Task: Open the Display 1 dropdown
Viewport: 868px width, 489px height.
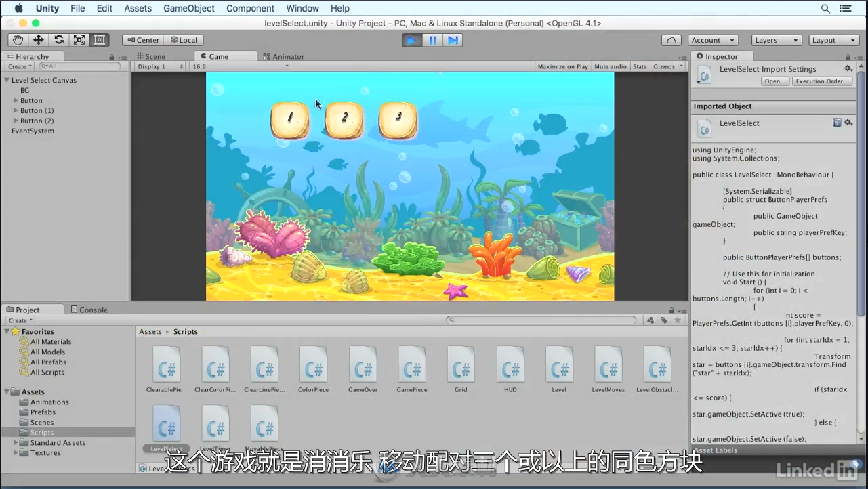Action: [x=159, y=66]
